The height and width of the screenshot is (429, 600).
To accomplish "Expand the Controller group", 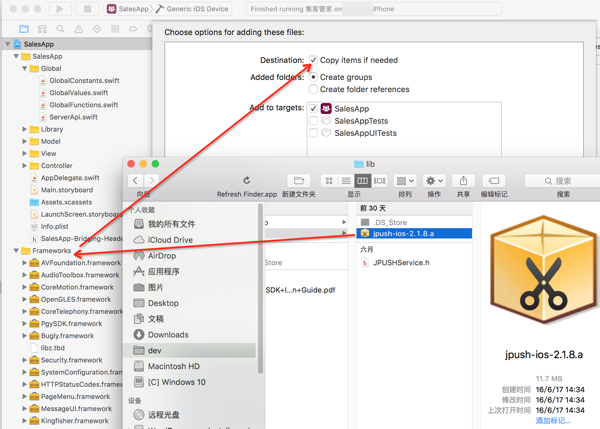I will pos(24,166).
